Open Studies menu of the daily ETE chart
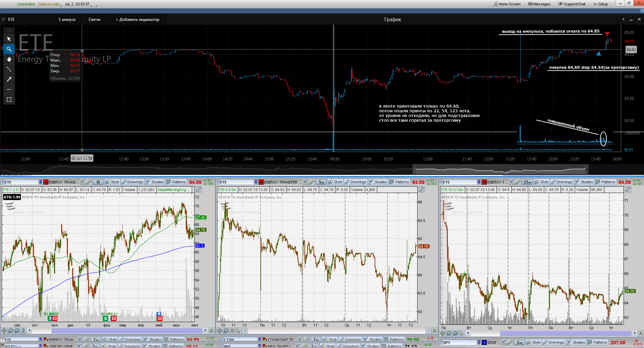Screen dimensions: 644x348 [x=155, y=182]
